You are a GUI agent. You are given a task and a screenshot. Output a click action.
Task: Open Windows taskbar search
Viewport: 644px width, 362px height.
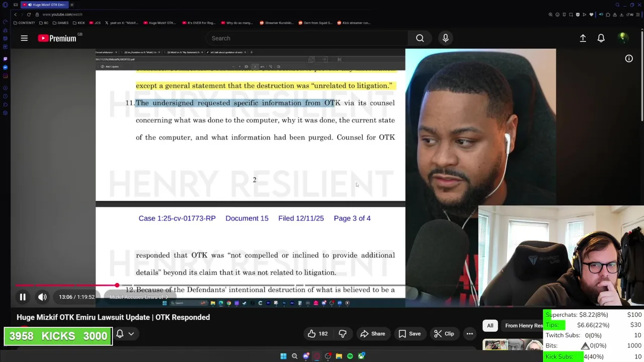coord(295,356)
